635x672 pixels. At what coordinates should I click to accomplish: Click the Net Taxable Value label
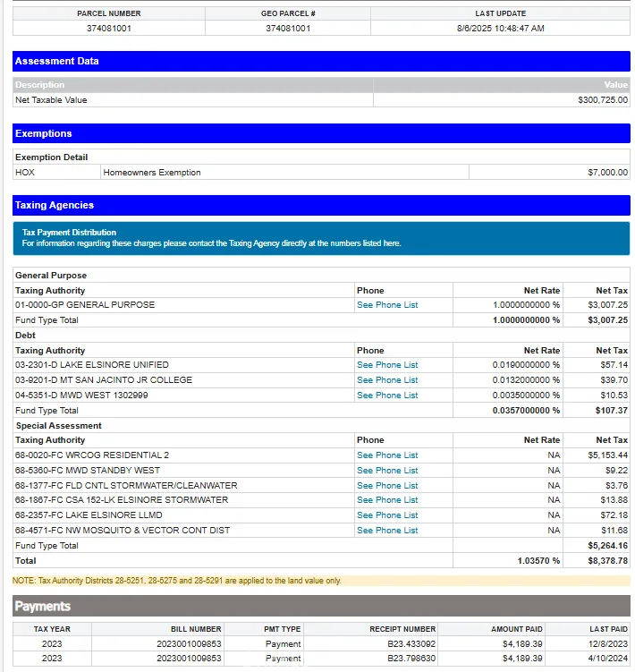[x=51, y=100]
